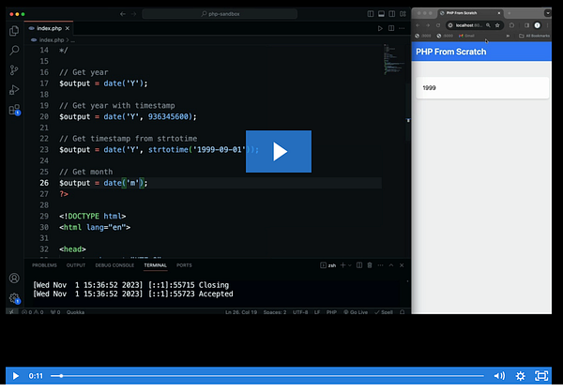Screen dimensions: 563x392
Task: Open the video player settings gear
Action: [x=520, y=375]
